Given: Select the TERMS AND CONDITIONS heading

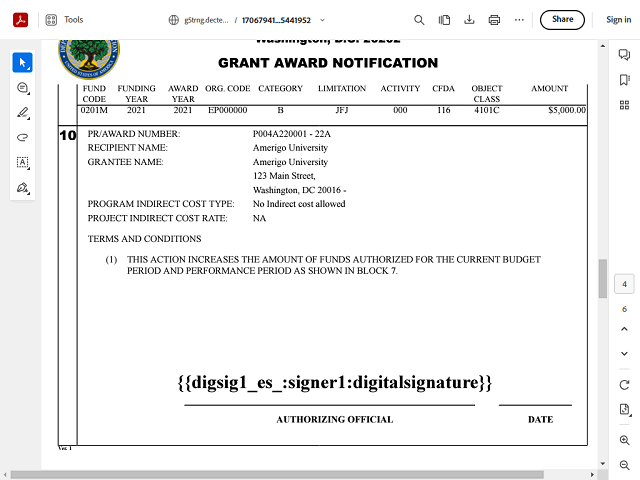Looking at the screenshot, I should [x=144, y=239].
